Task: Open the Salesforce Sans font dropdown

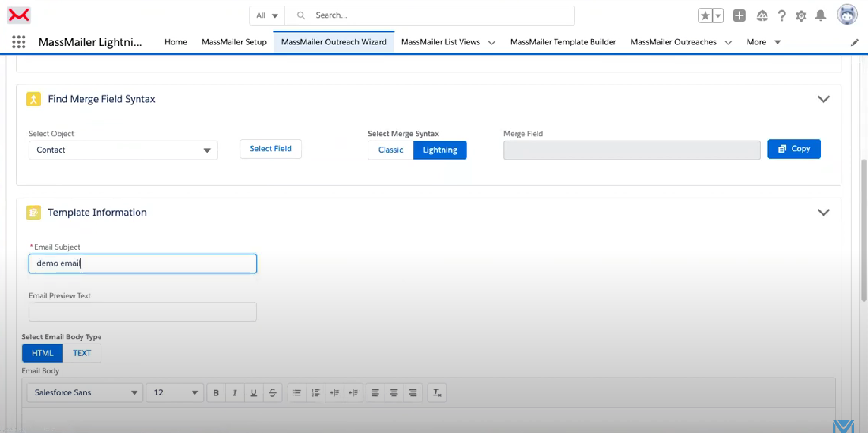Action: pos(85,393)
